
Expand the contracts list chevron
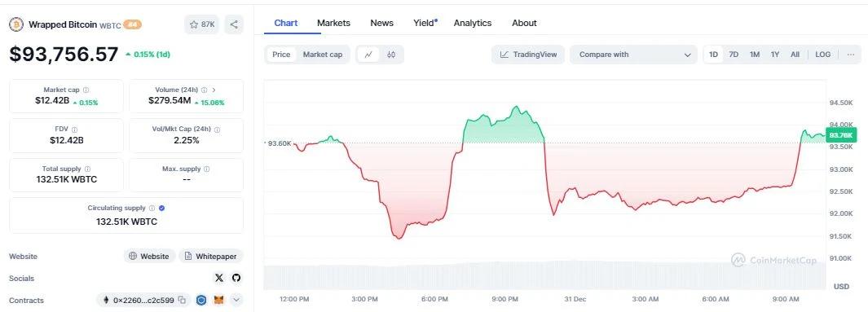[x=236, y=301]
